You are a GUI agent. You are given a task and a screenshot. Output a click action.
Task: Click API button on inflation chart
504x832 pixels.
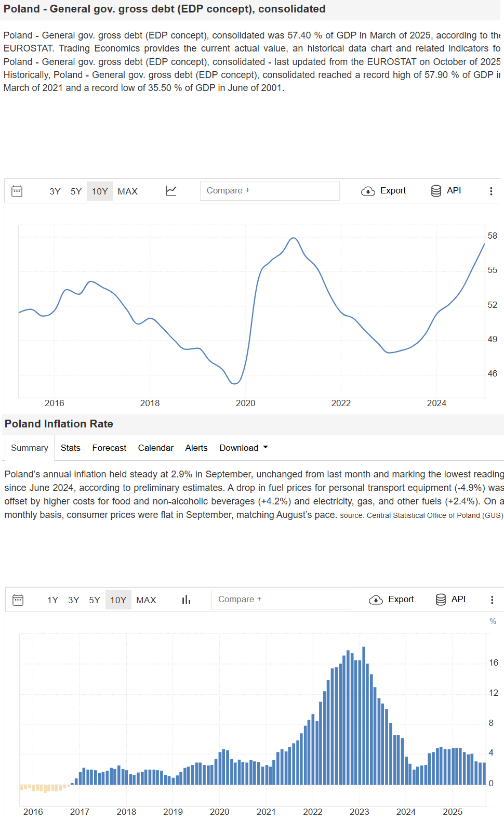(451, 600)
